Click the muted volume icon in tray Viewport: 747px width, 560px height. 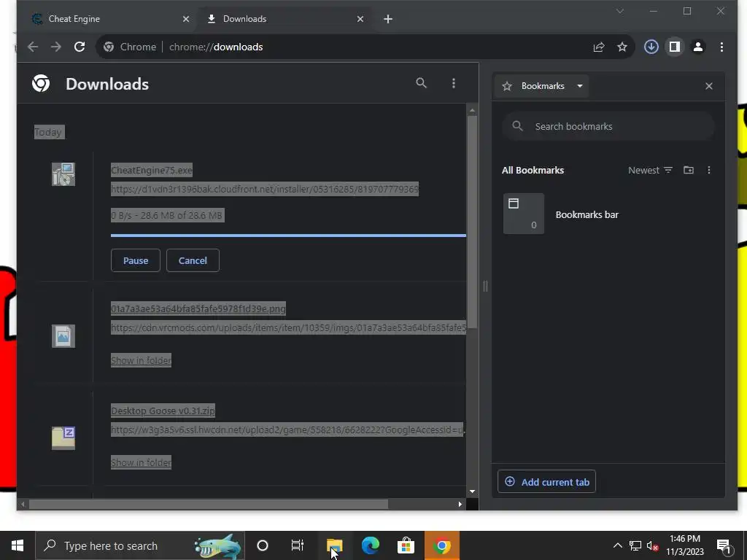point(653,545)
